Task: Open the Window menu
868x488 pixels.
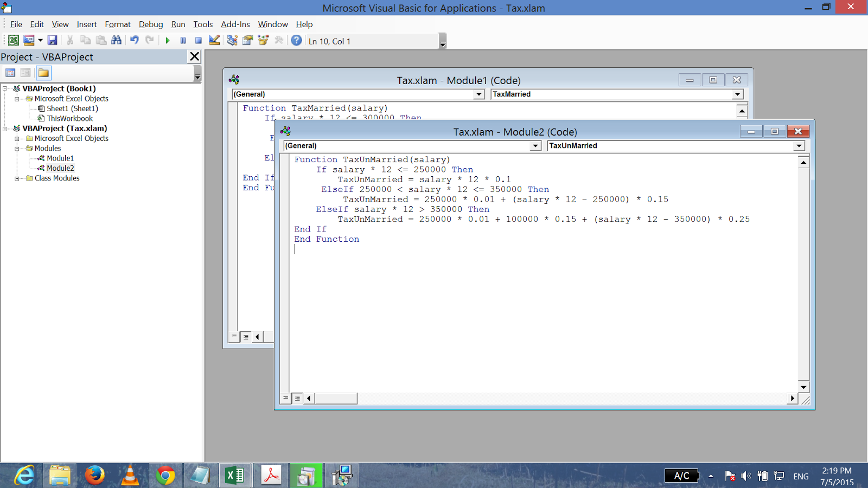Action: tap(273, 24)
